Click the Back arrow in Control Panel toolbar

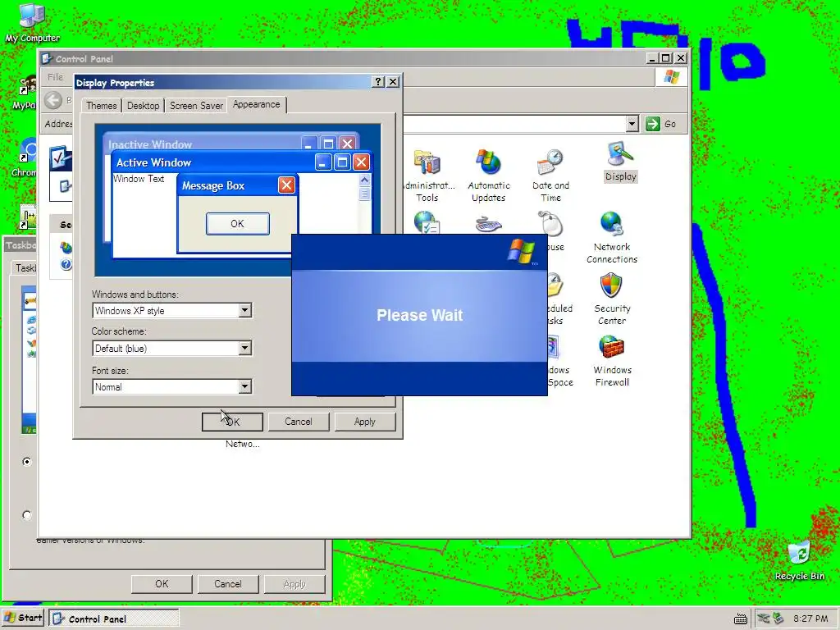(x=53, y=100)
